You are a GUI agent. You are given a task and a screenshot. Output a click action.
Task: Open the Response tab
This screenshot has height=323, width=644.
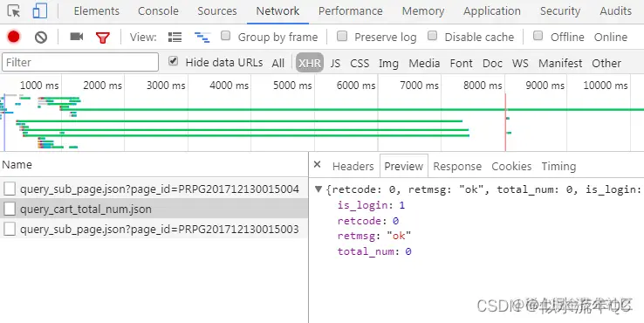pos(457,166)
